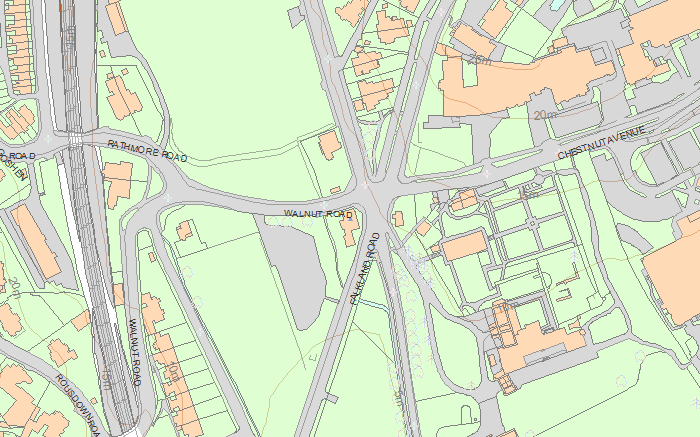Select the Chestnut Avenue label
The image size is (700, 437).
click(x=601, y=142)
